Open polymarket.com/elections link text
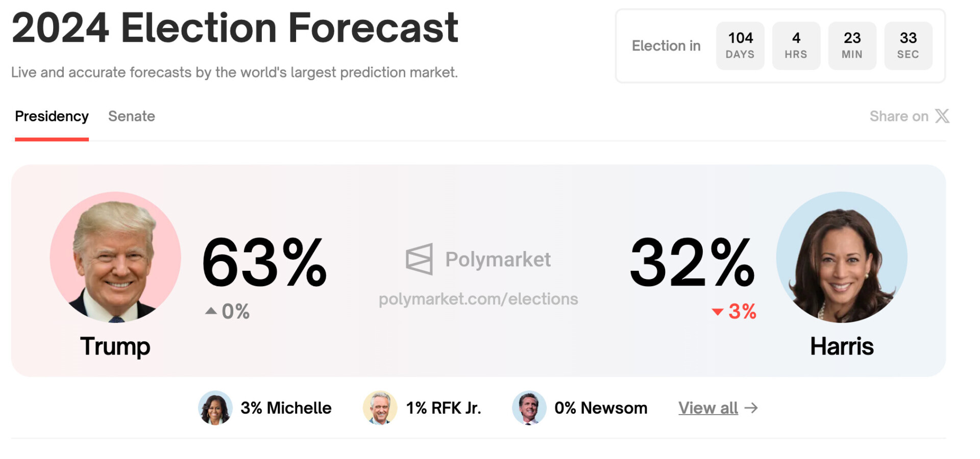Screen dimensions: 980x459 (x=478, y=299)
